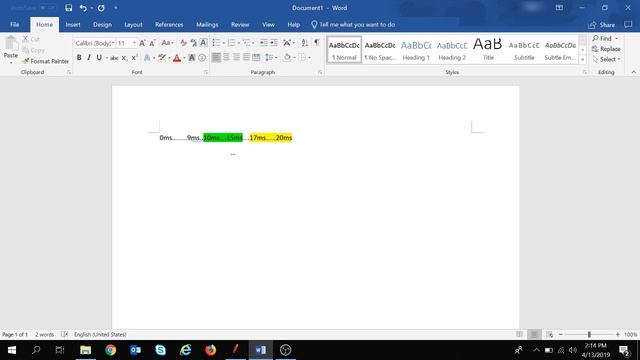Toggle Subscript formatting
Image resolution: width=640 pixels, height=360 pixels.
pyautogui.click(x=124, y=58)
